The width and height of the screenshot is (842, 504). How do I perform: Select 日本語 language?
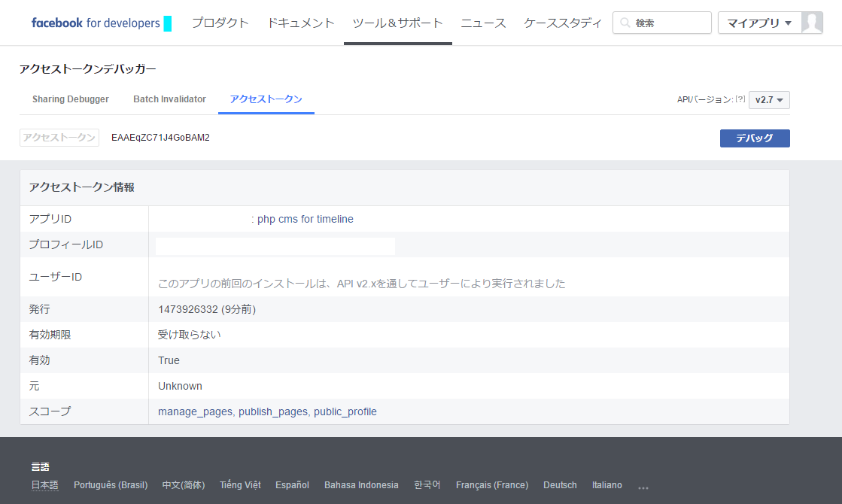(44, 485)
